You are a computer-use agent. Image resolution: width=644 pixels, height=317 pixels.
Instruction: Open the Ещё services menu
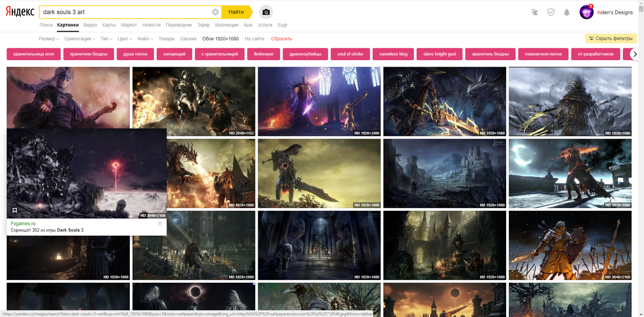(282, 25)
